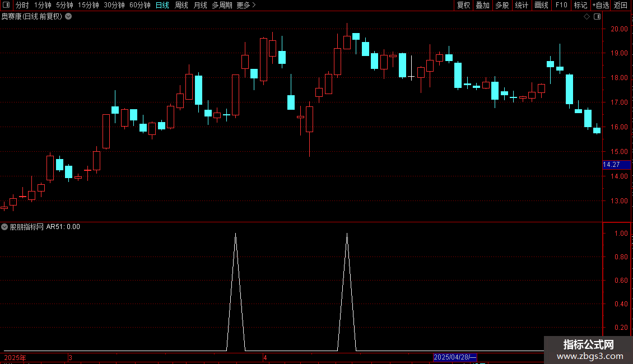
Task: Click the 0.80 indicator axis label
Action: [621, 257]
